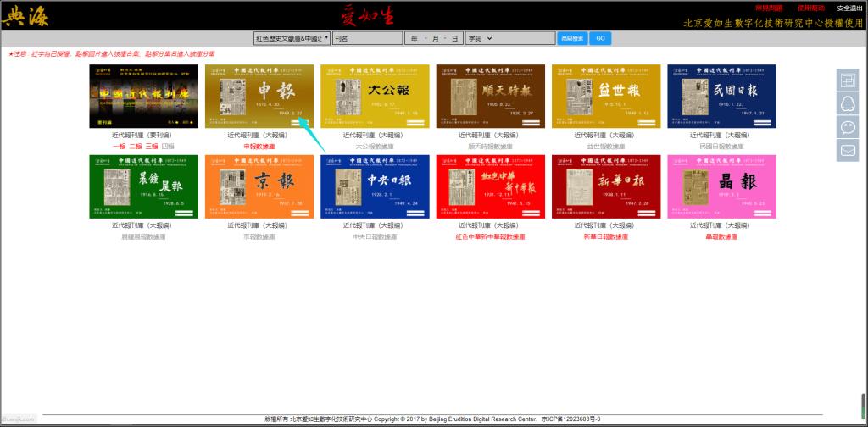Click the 順天時報數據庫 link text
The height and width of the screenshot is (427, 868).
491,147
